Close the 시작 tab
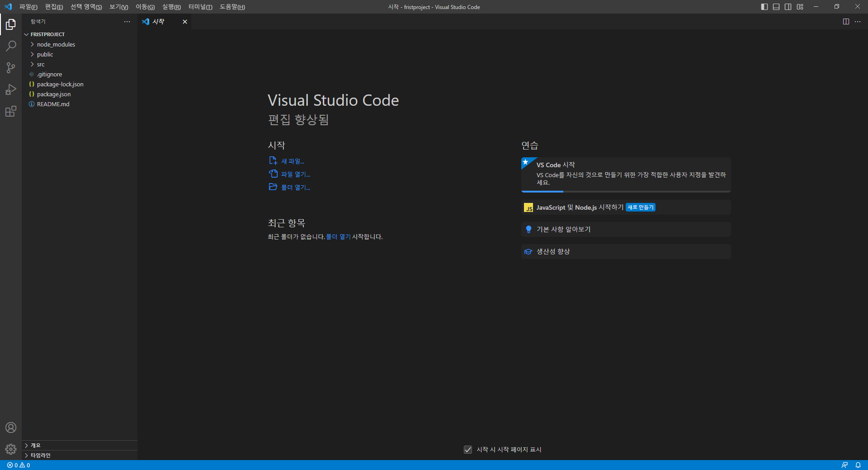This screenshot has width=868, height=470. pos(185,22)
